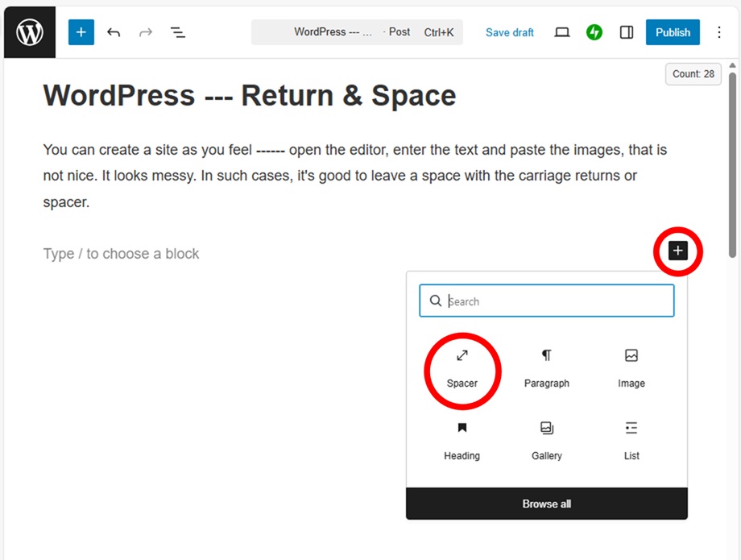
Task: Click the green Jetpack icon
Action: [x=594, y=32]
